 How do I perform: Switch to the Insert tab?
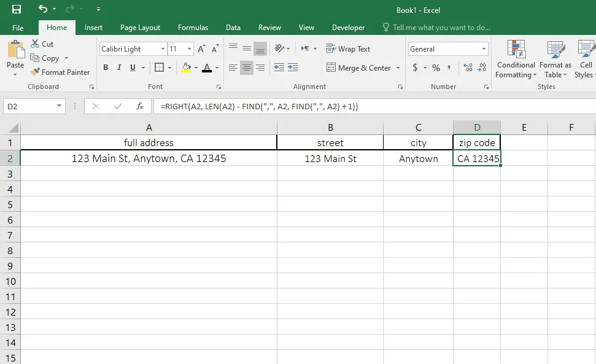pyautogui.click(x=93, y=28)
